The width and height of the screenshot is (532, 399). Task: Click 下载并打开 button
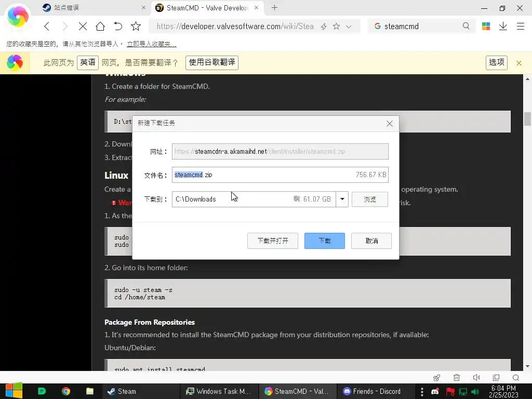[x=272, y=241]
